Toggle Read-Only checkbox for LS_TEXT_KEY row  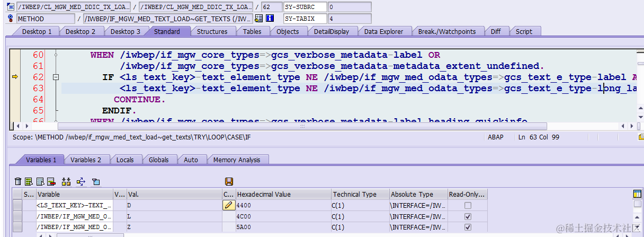pyautogui.click(x=468, y=205)
